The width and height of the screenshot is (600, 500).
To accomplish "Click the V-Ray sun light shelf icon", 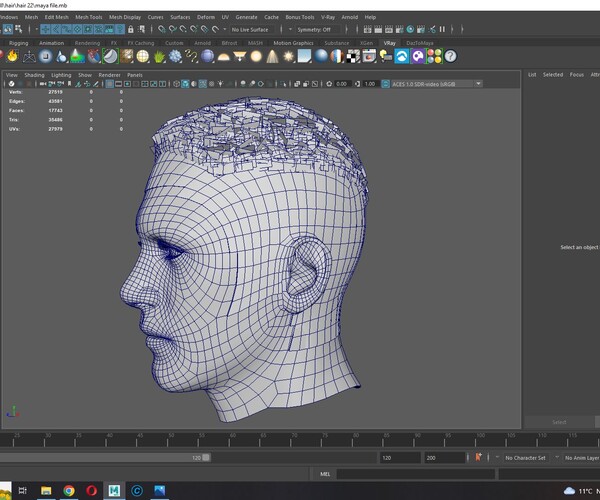I will tap(289, 57).
